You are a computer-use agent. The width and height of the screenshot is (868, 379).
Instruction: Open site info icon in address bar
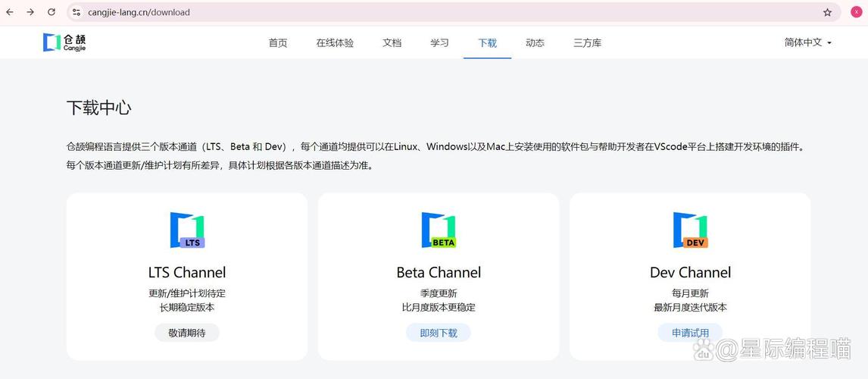pos(77,12)
